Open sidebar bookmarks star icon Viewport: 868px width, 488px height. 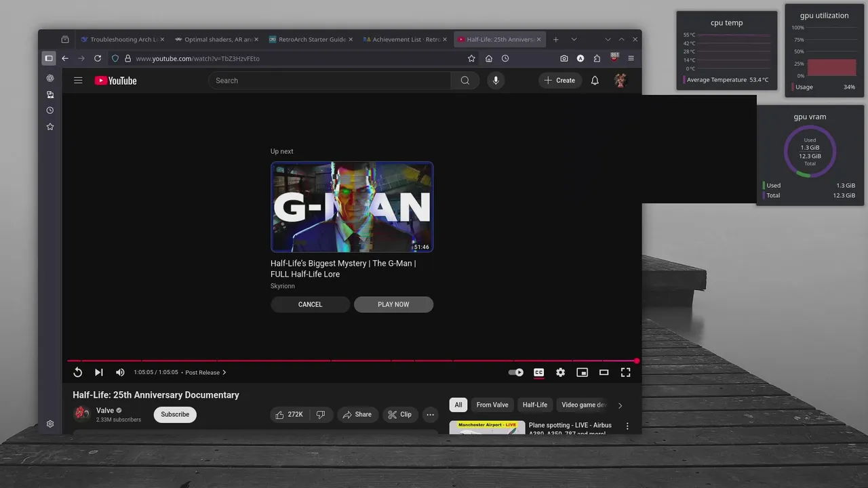[x=50, y=127]
